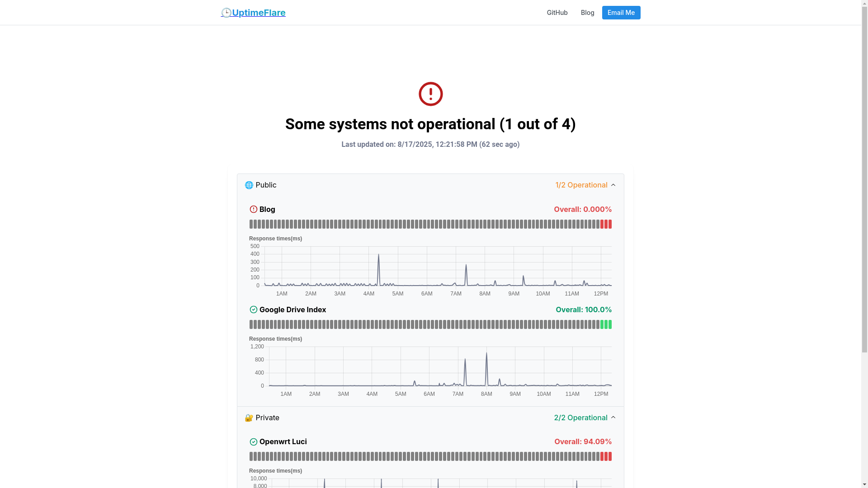Click the Last updated on timestamp text
Screen dimensions: 868x488
click(430, 145)
